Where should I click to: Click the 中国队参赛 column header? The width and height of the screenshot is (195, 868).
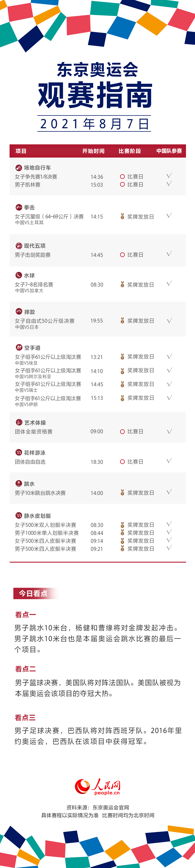pyautogui.click(x=169, y=151)
